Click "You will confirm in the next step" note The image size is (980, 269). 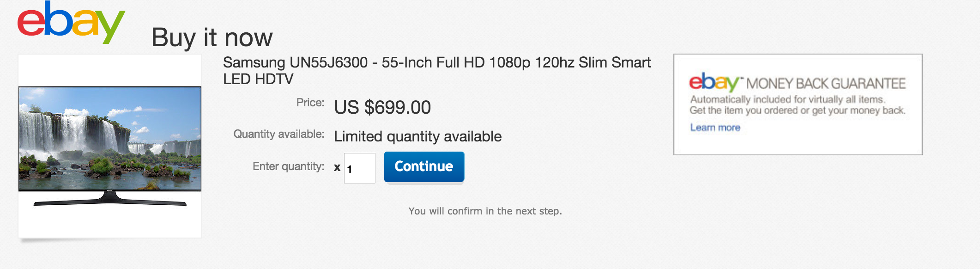(485, 211)
